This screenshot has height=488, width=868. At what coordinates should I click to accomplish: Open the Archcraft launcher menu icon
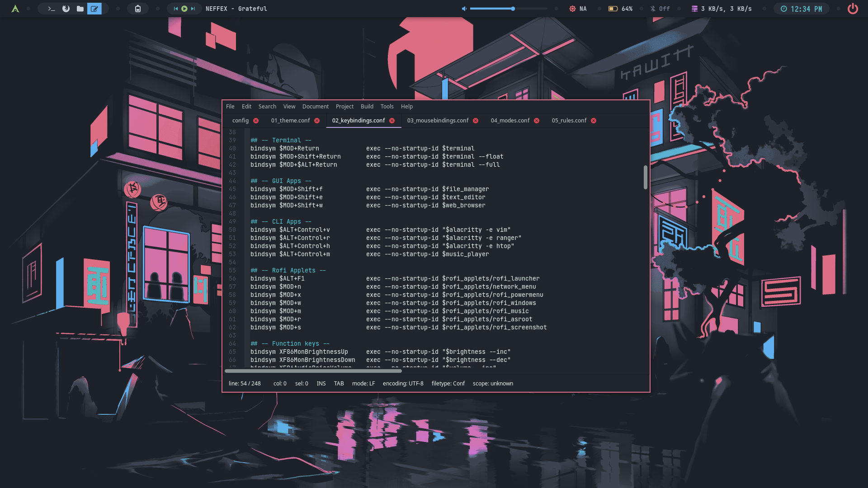pos(15,9)
